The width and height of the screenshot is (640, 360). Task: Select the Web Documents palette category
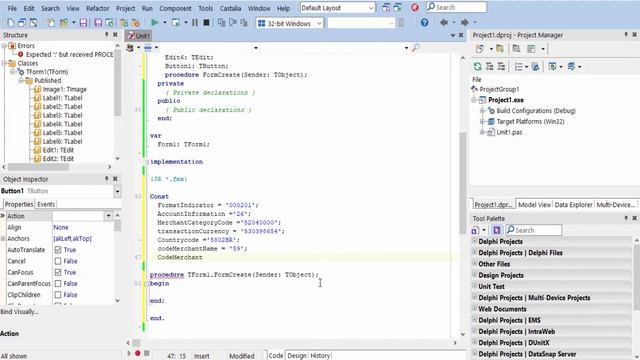coord(502,309)
